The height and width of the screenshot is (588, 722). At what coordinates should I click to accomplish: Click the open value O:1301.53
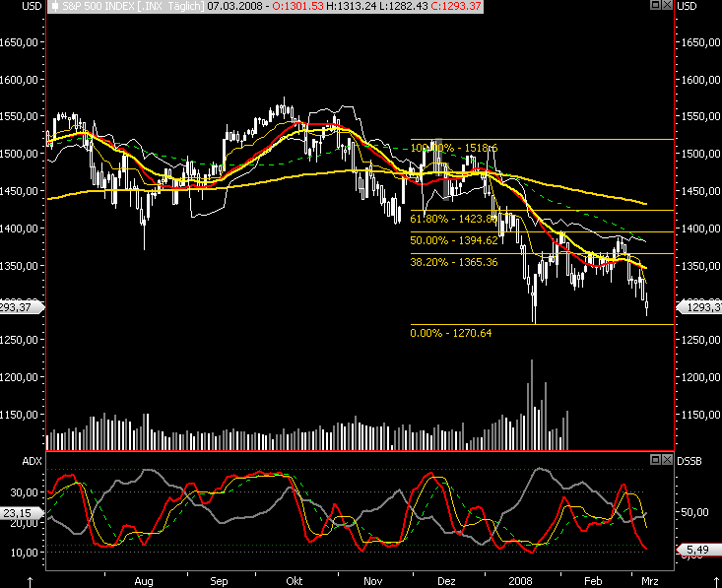click(297, 7)
